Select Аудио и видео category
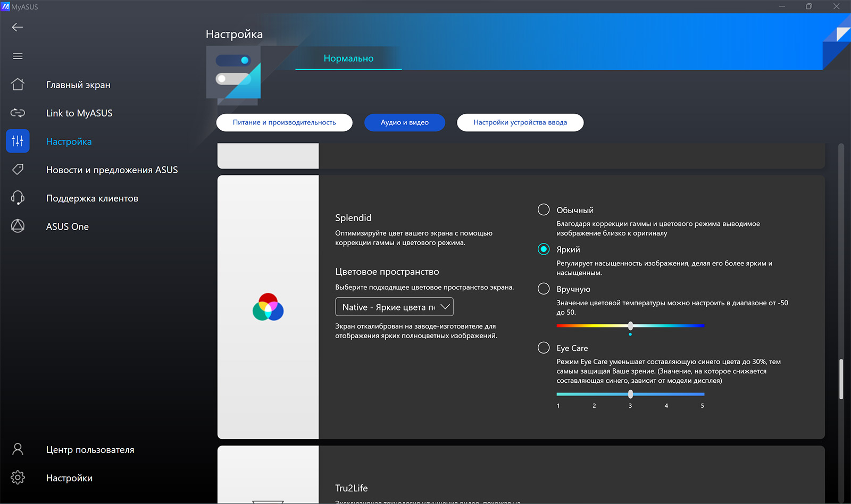851x504 pixels. [x=405, y=122]
